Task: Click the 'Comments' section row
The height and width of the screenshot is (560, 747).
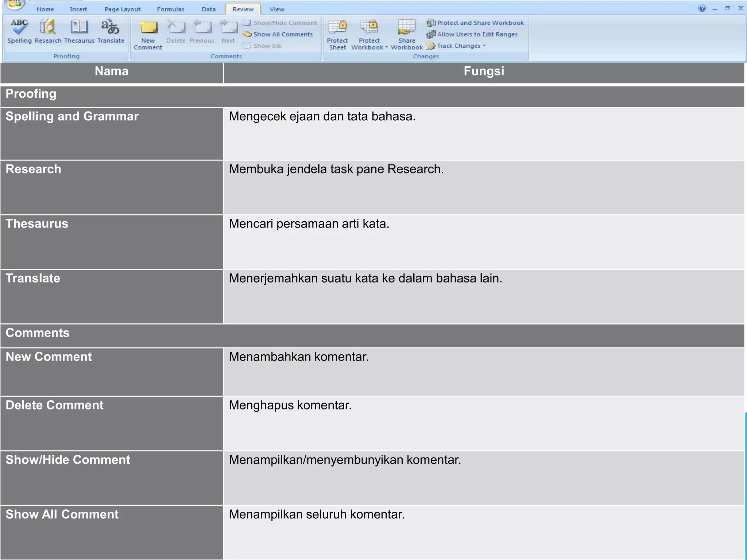Action: point(372,336)
